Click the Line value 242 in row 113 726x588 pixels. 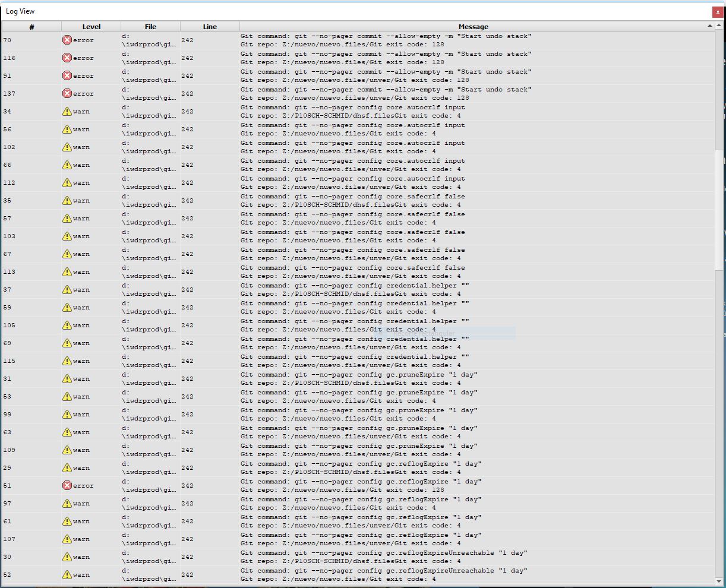[x=188, y=272]
